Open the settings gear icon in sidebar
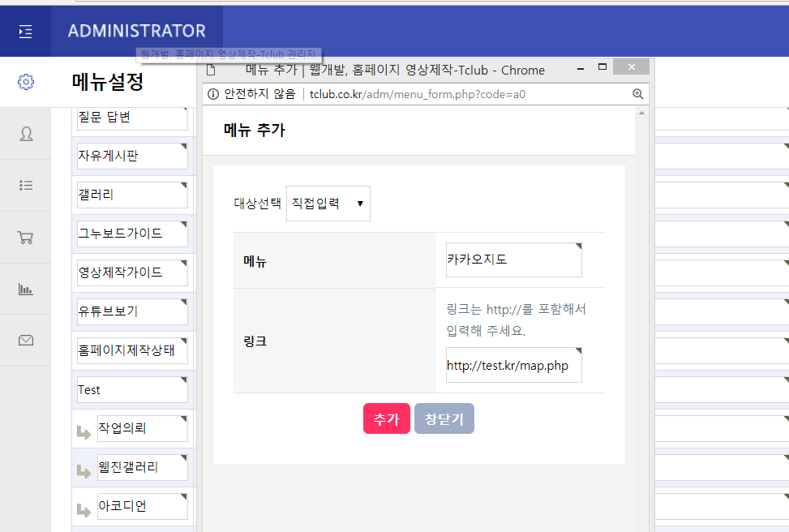Viewport: 789px width, 532px height. 25,81
